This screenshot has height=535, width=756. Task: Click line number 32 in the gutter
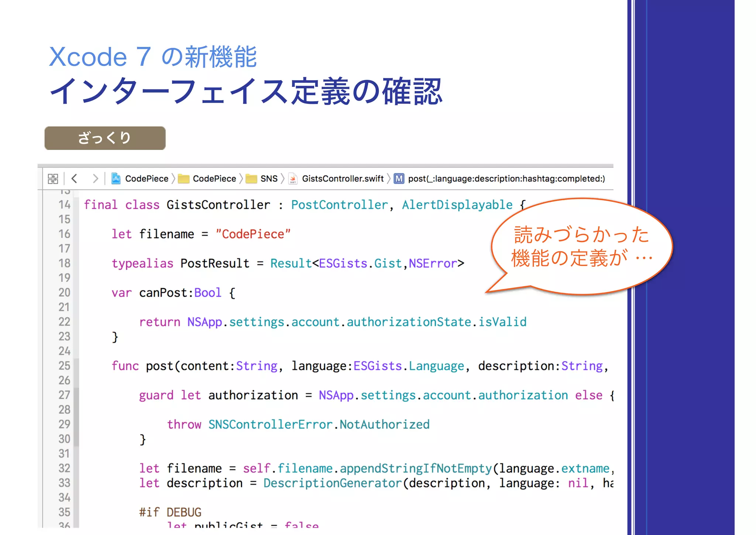pyautogui.click(x=64, y=468)
